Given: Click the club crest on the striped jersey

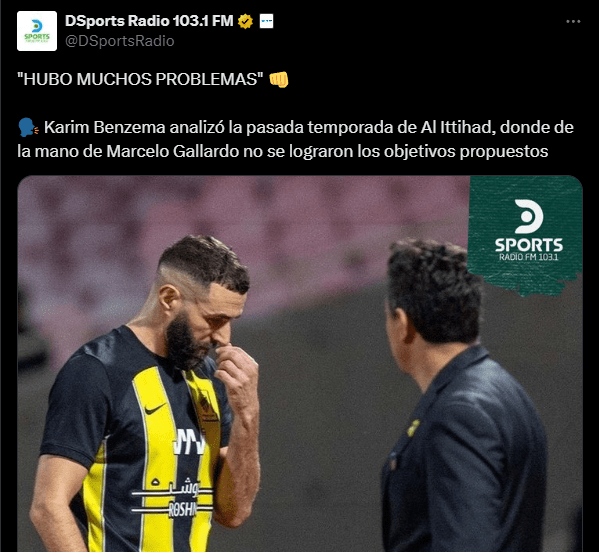Looking at the screenshot, I should coord(207,406).
